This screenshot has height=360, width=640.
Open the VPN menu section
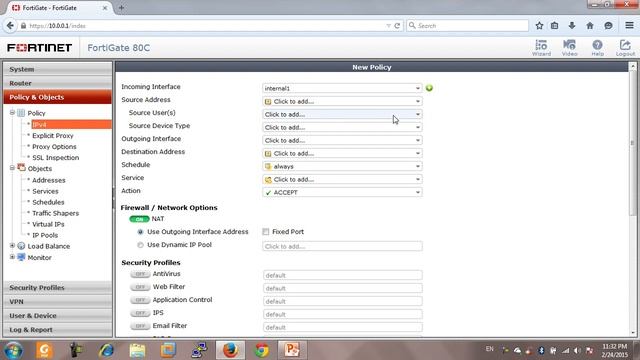[58, 301]
